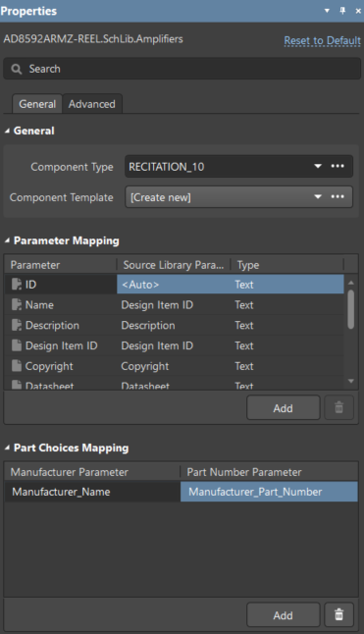Click the Source Library Parameter column header
This screenshot has height=634, width=364.
tap(174, 265)
